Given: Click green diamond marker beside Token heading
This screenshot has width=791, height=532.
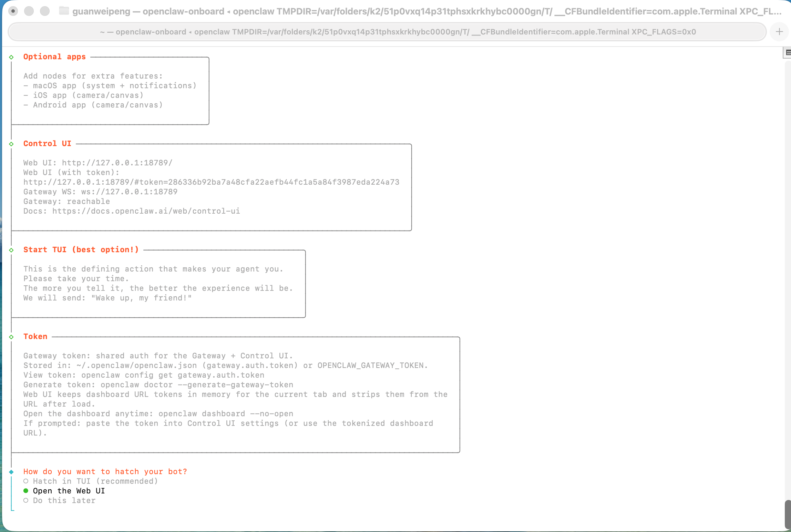Looking at the screenshot, I should [x=11, y=337].
